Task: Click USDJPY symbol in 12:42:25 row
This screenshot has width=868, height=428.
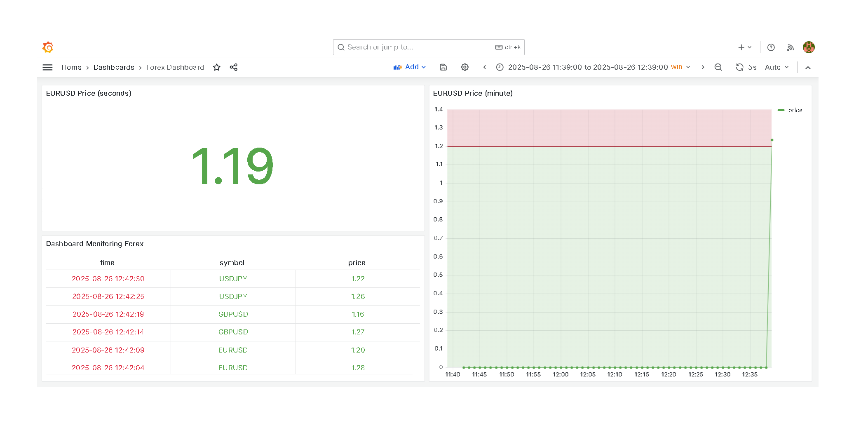Action: [x=233, y=296]
